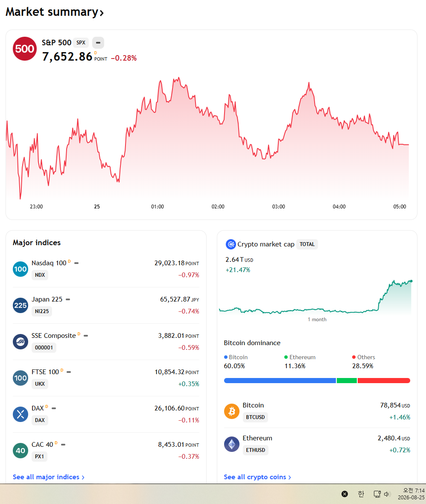Open the Crypto market cap title
Viewport: 426px width, 504px height.
(266, 244)
